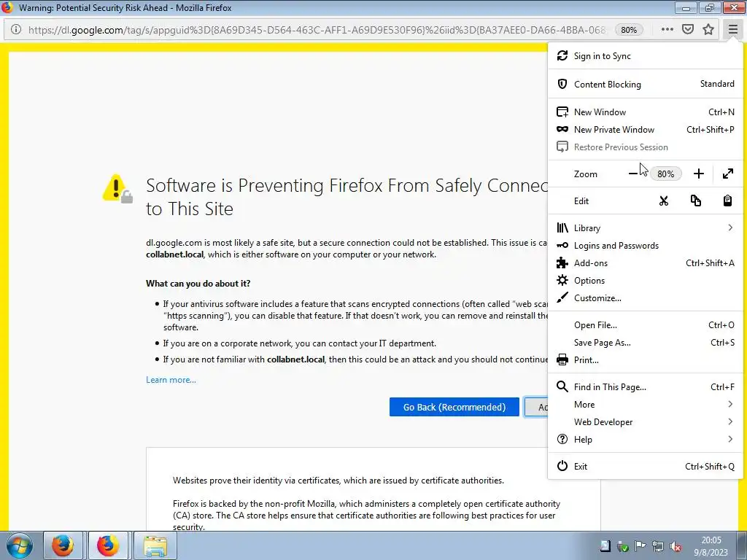The height and width of the screenshot is (560, 747).
Task: Select Sign in to Sync
Action: [x=646, y=55]
